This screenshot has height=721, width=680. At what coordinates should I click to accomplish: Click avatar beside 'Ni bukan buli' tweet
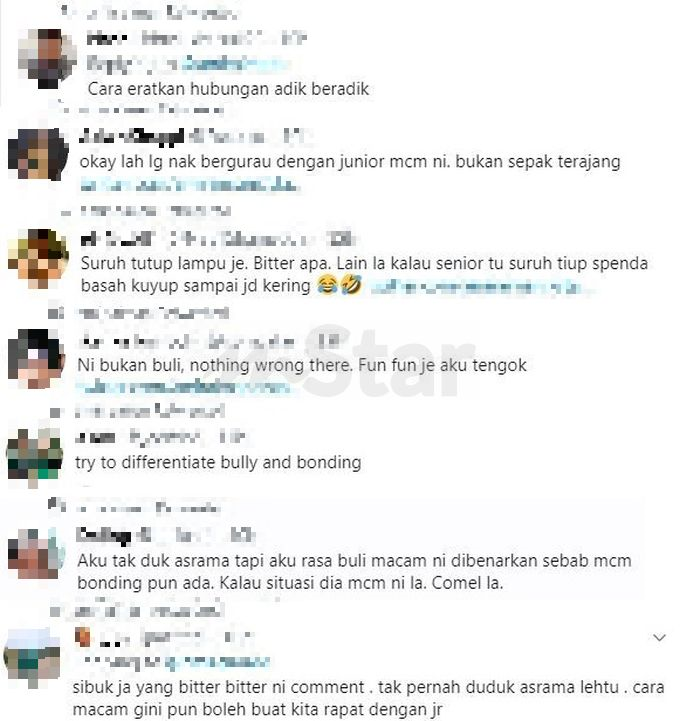(x=36, y=359)
